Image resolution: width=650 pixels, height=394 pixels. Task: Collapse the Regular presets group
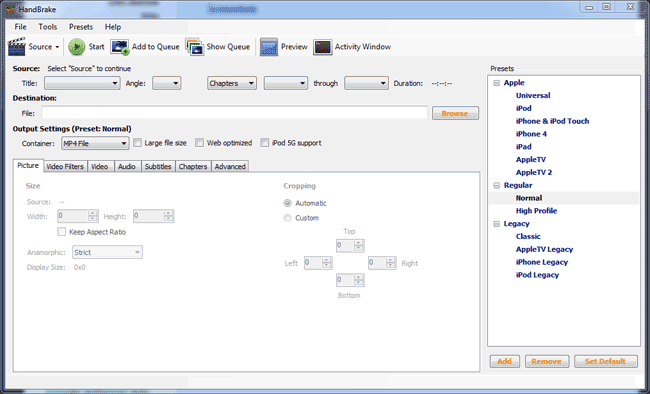(497, 185)
